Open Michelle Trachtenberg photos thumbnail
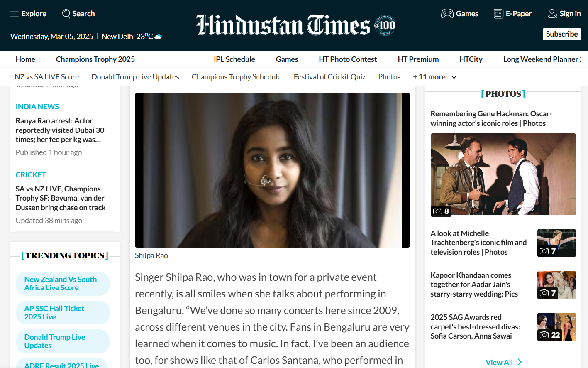This screenshot has width=588, height=368. [556, 243]
